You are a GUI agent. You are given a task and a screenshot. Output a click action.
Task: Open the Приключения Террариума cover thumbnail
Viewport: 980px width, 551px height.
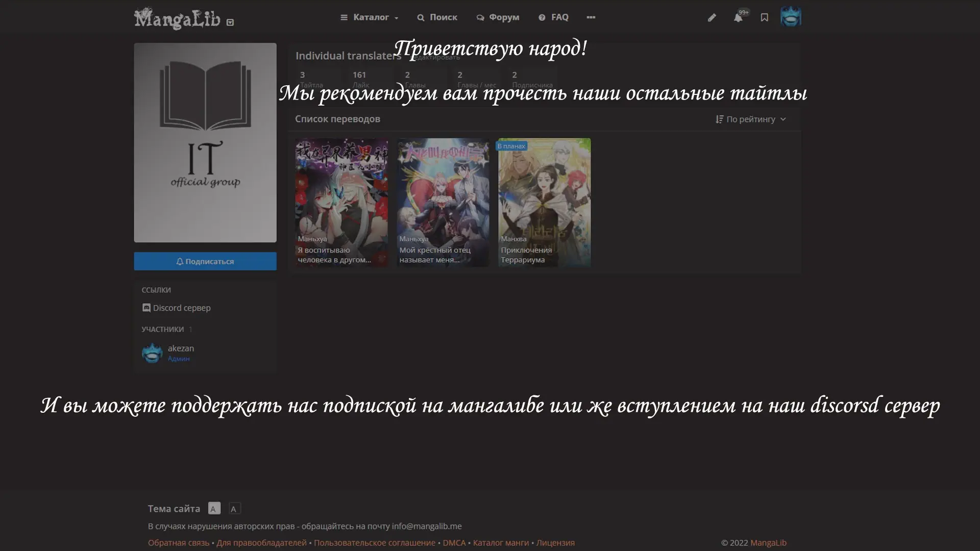pos(544,202)
